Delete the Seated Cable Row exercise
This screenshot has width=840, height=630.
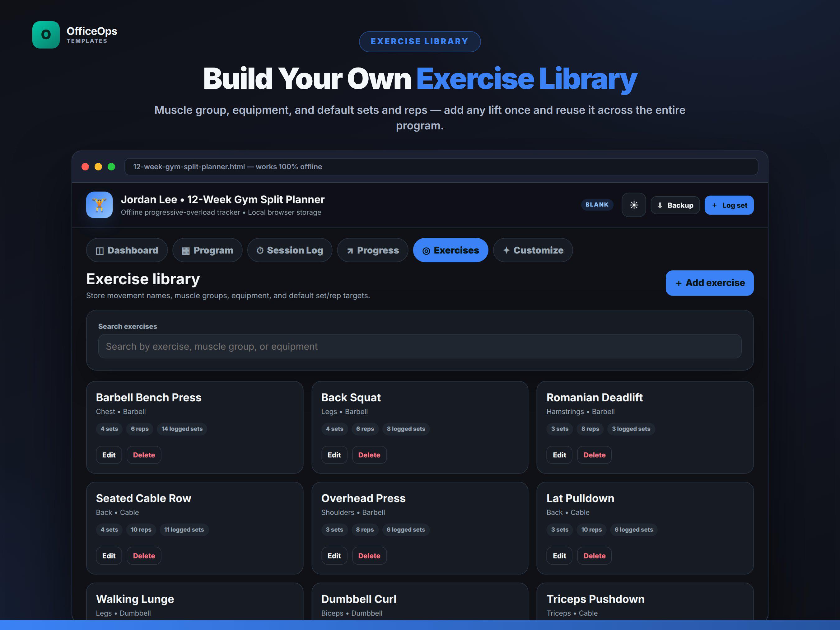click(144, 556)
